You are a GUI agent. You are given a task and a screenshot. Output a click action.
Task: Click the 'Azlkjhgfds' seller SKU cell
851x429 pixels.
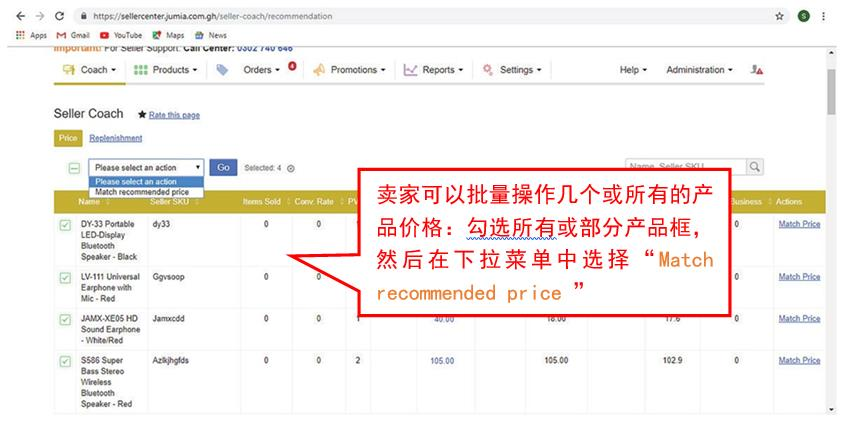tap(170, 361)
